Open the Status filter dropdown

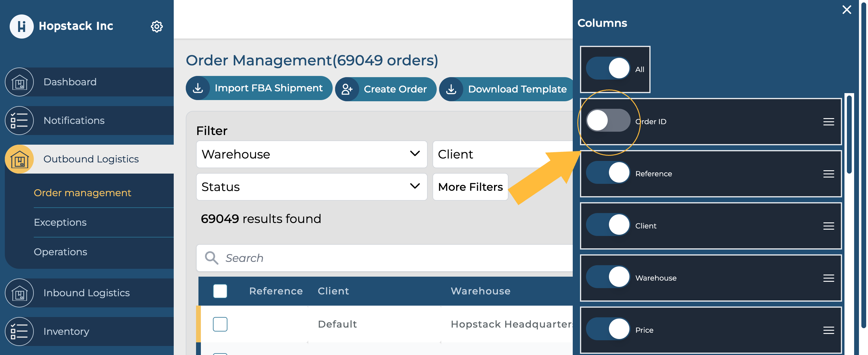pyautogui.click(x=311, y=187)
